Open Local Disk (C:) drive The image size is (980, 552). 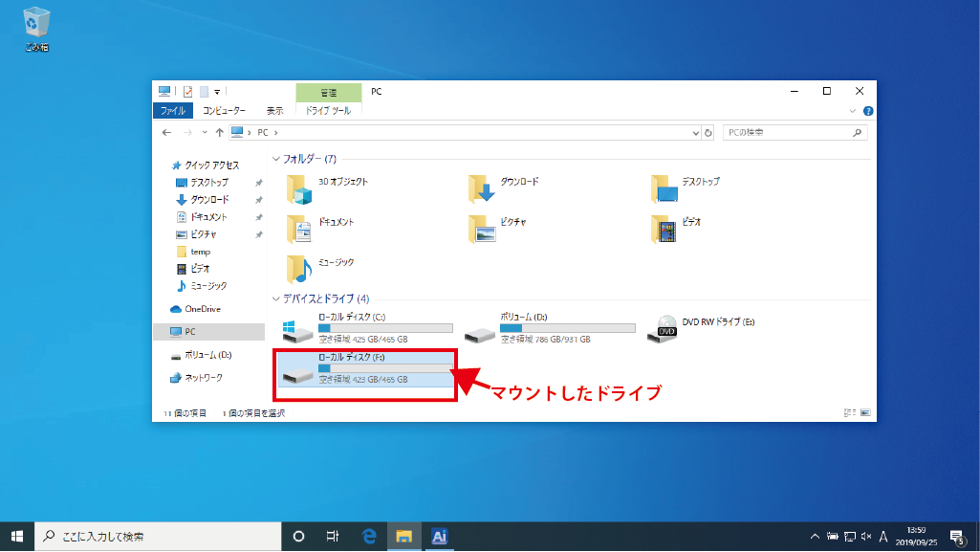coord(298,329)
